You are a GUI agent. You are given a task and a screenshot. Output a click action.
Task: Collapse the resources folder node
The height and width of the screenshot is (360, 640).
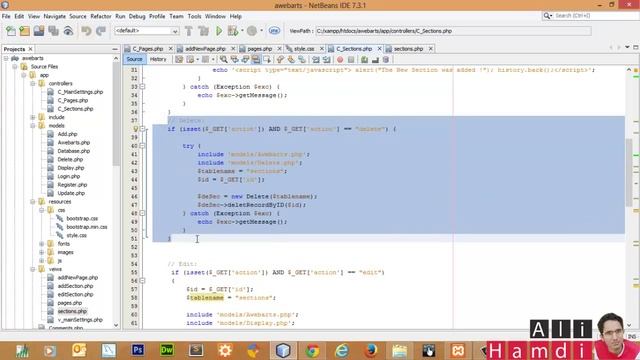(x=33, y=202)
